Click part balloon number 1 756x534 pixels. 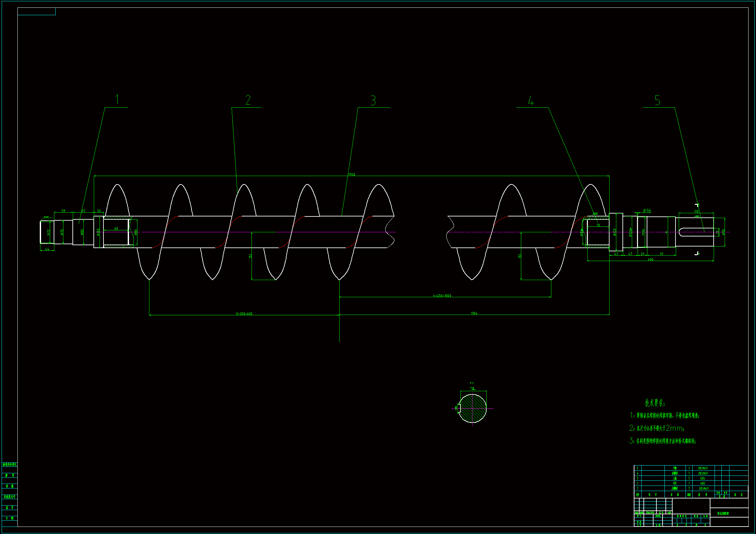point(117,99)
